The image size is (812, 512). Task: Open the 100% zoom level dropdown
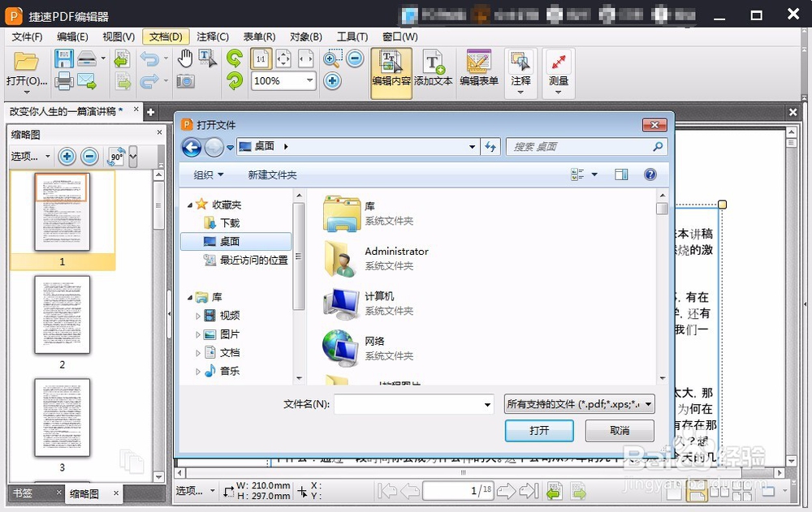282,80
